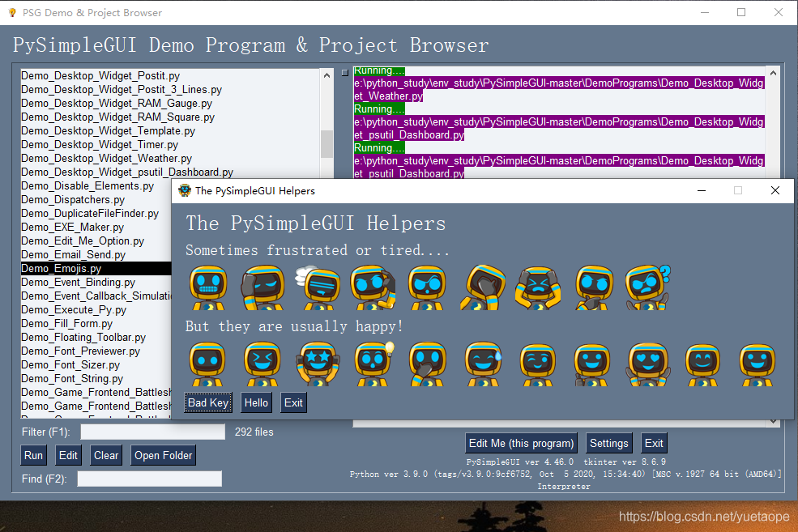The image size is (798, 532).
Task: Click the robot holding its head with squinting eyes
Action: tap(538, 288)
